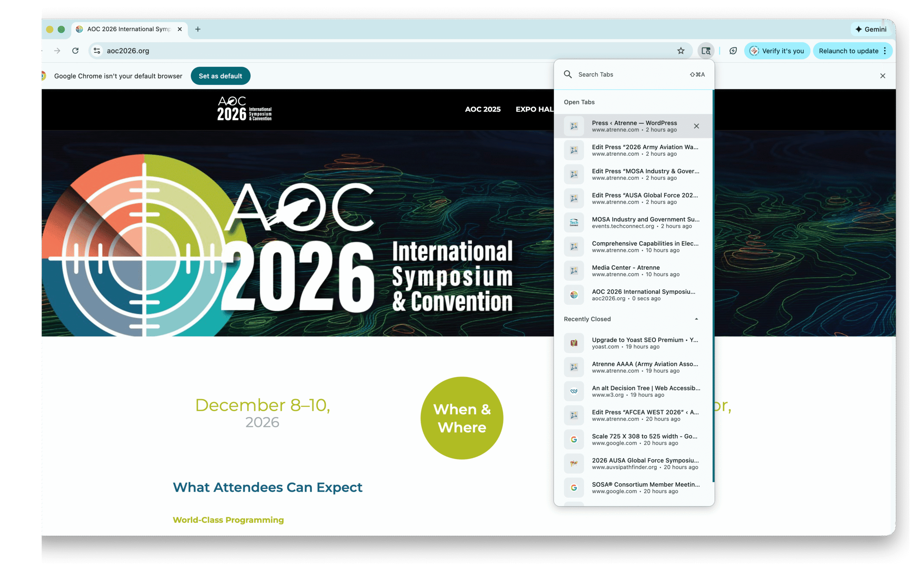Click the Verify it's you button

point(777,51)
